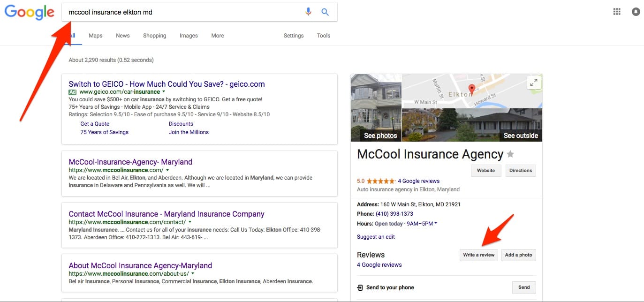Open the GEICO ad URL dropdown arrow
The image size is (644, 302).
coord(164,92)
